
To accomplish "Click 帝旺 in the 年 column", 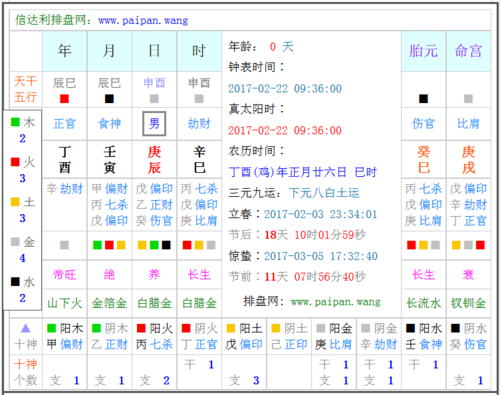I will [x=65, y=275].
